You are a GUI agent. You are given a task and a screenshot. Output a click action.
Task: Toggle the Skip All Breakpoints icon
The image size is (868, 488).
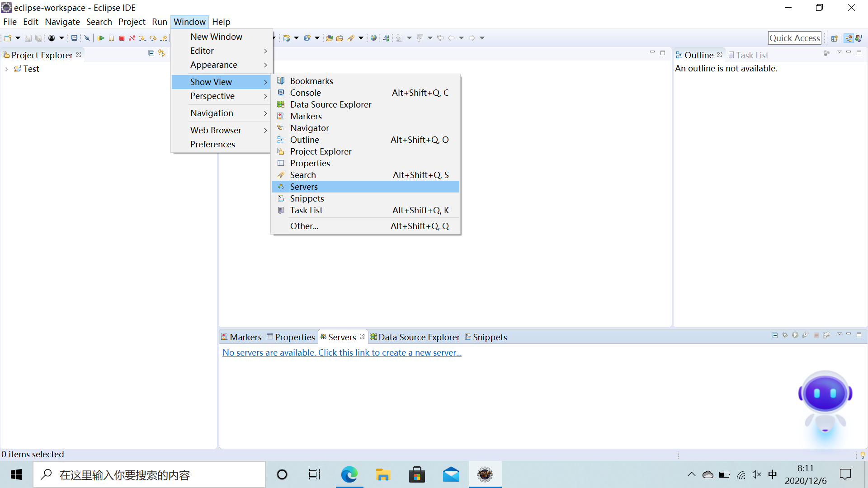(x=87, y=38)
